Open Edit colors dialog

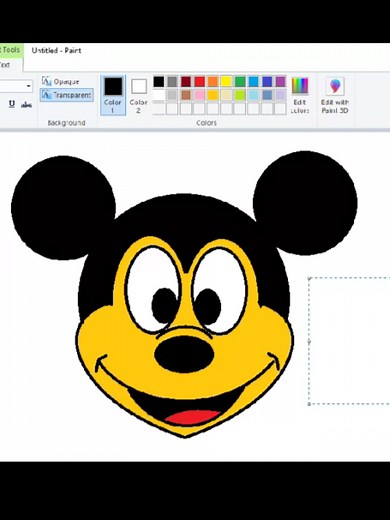click(300, 96)
